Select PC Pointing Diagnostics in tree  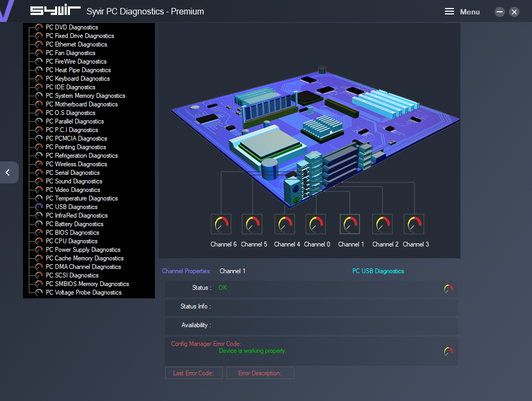[76, 147]
